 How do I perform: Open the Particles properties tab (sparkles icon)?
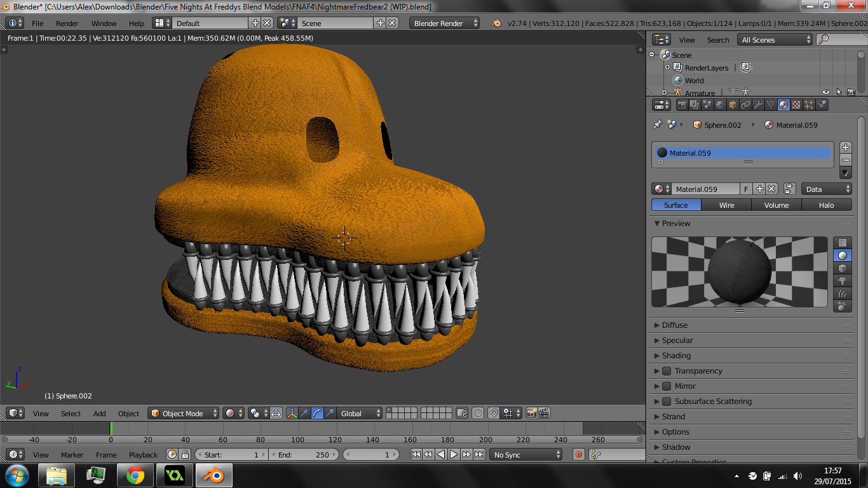click(809, 105)
